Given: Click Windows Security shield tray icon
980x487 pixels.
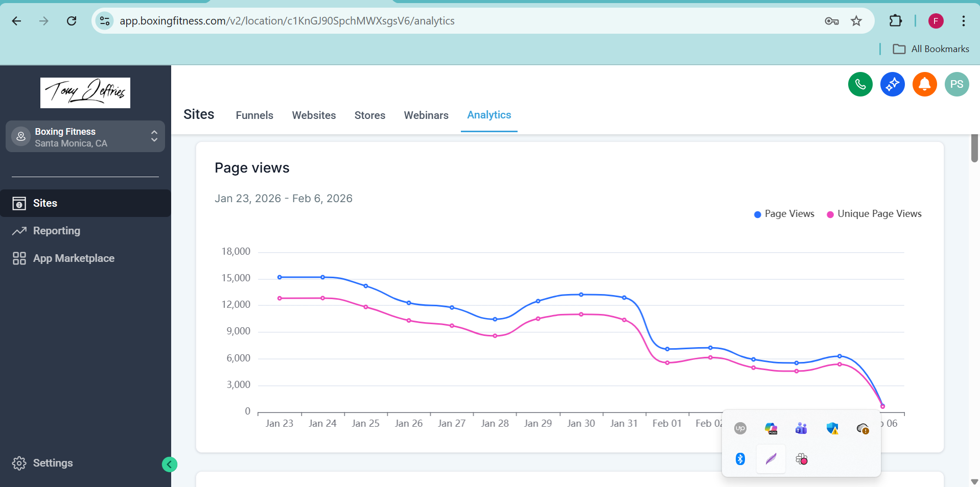Looking at the screenshot, I should [832, 428].
